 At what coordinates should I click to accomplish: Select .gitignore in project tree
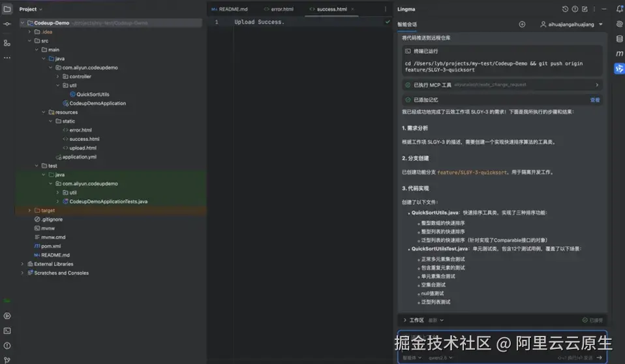pos(52,219)
